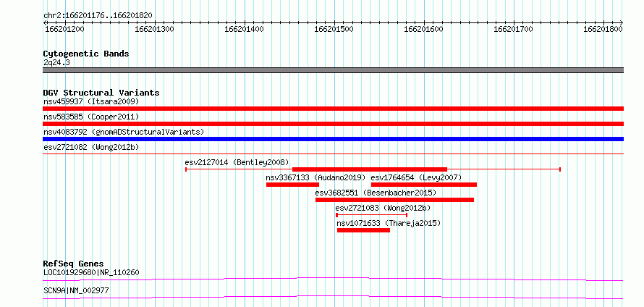This screenshot has height=307, width=644.
Task: Select the thin esv2721083 variant line
Action: point(372,215)
